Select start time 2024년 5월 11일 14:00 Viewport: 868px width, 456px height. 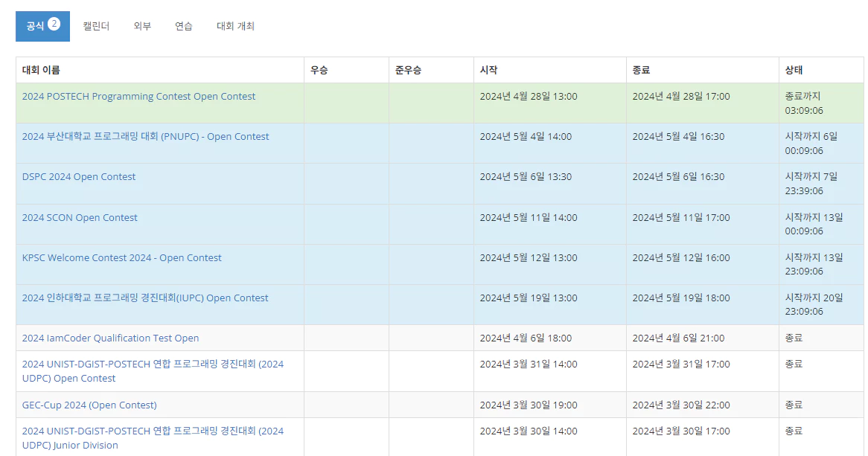tap(529, 217)
